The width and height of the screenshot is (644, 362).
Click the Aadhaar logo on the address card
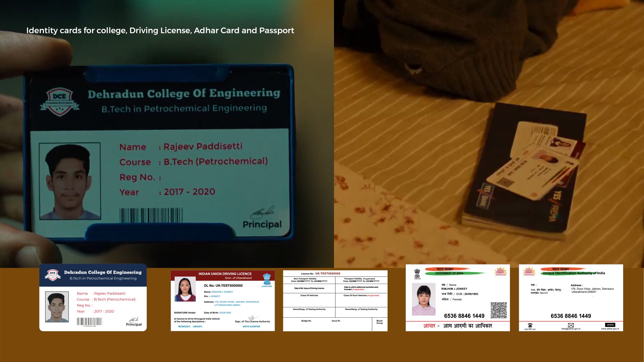(x=529, y=272)
